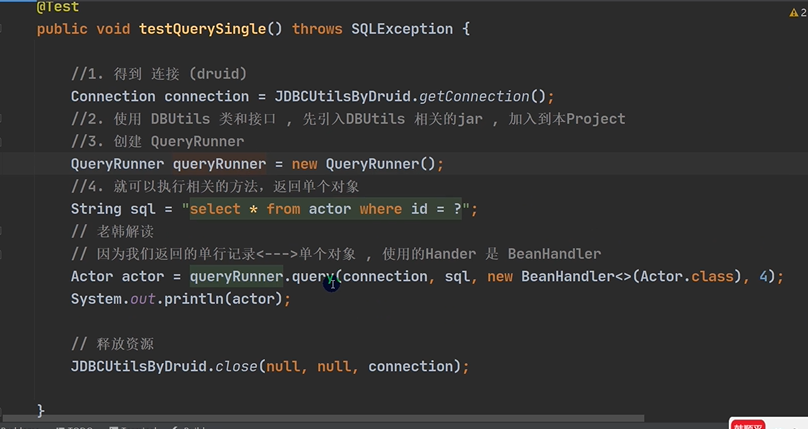Click the 'new QueryRunner()' constructor call
808x429 pixels.
tap(364, 164)
